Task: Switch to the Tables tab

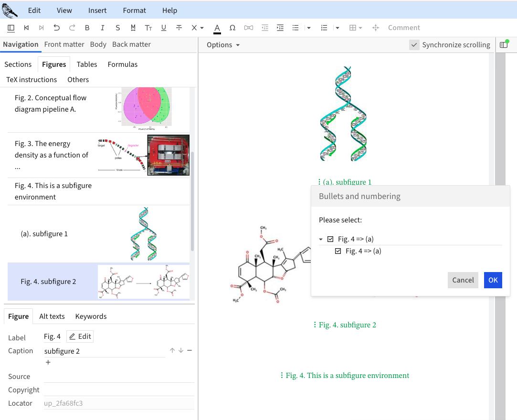Action: click(x=87, y=64)
